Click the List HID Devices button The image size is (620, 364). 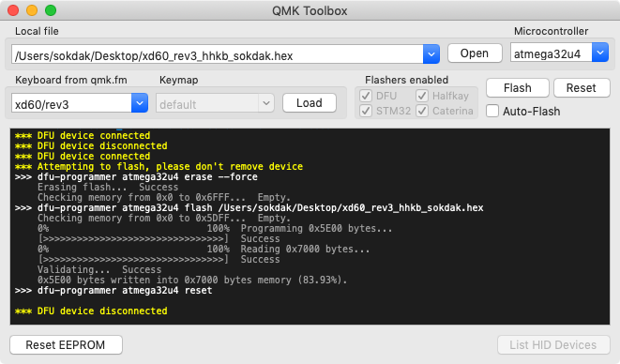coord(552,345)
